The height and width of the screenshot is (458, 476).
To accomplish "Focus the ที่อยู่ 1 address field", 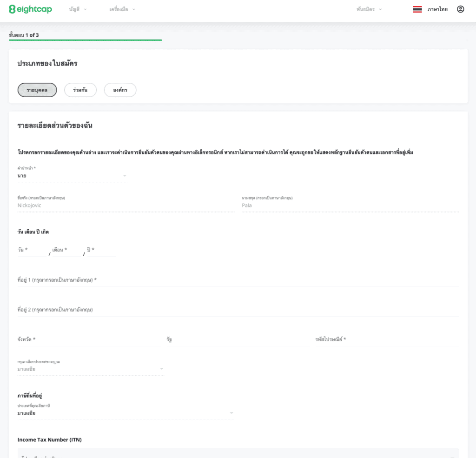I will tap(238, 280).
